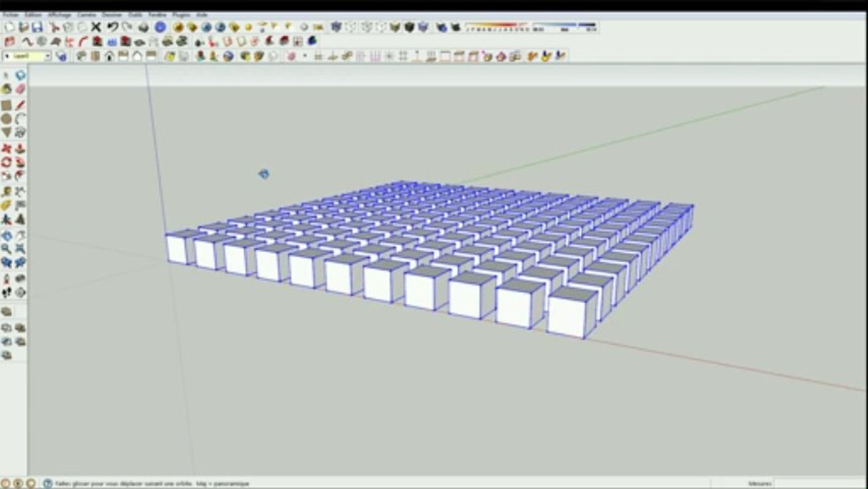Choose the Paint Bucket tool

(x=6, y=90)
